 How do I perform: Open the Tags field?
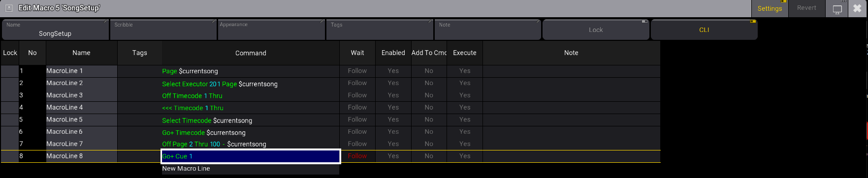379,30
